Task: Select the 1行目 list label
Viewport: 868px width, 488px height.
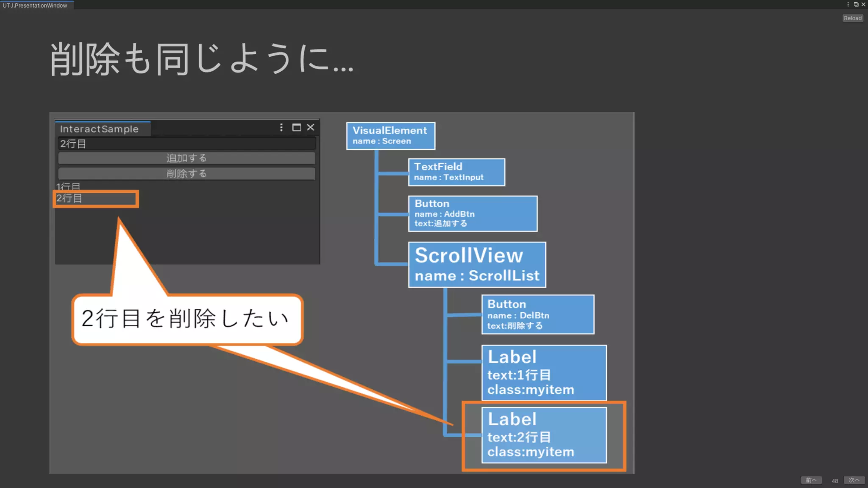Action: 68,186
